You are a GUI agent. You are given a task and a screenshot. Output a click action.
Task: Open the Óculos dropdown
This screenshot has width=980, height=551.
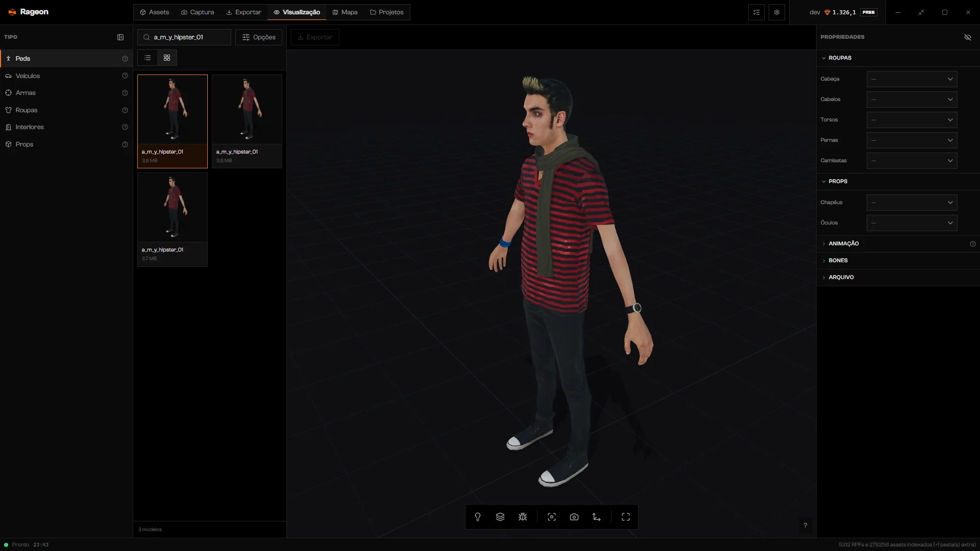pos(912,223)
